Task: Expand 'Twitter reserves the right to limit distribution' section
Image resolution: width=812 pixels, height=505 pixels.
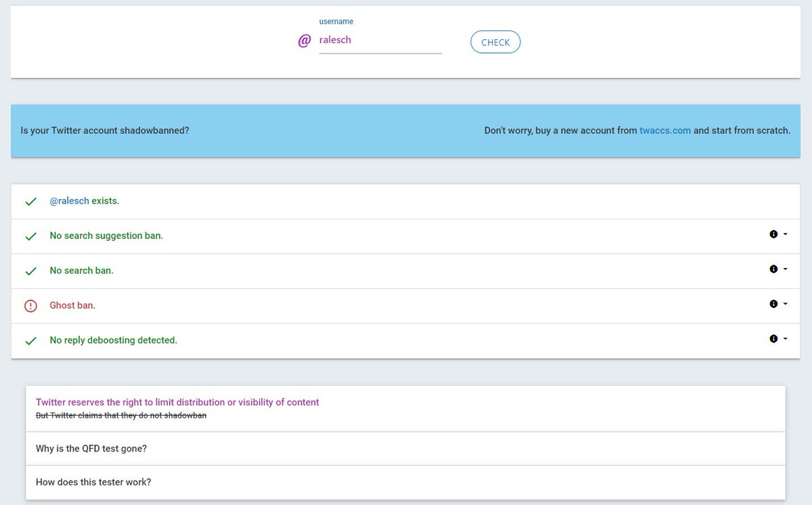Action: tap(405, 409)
